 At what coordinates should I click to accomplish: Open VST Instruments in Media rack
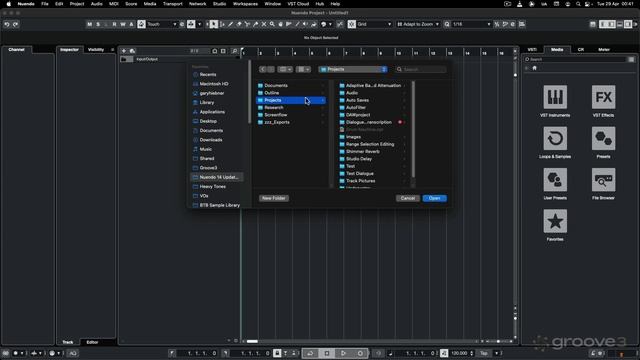coord(555,97)
